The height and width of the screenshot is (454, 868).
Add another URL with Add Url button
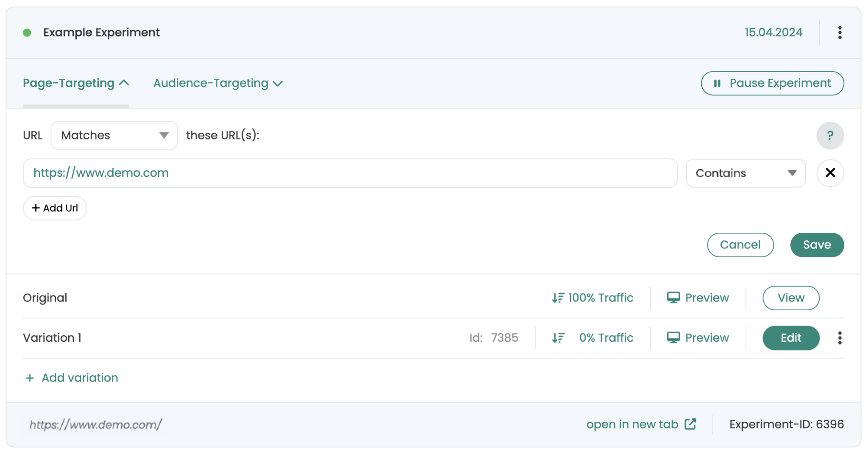(55, 208)
